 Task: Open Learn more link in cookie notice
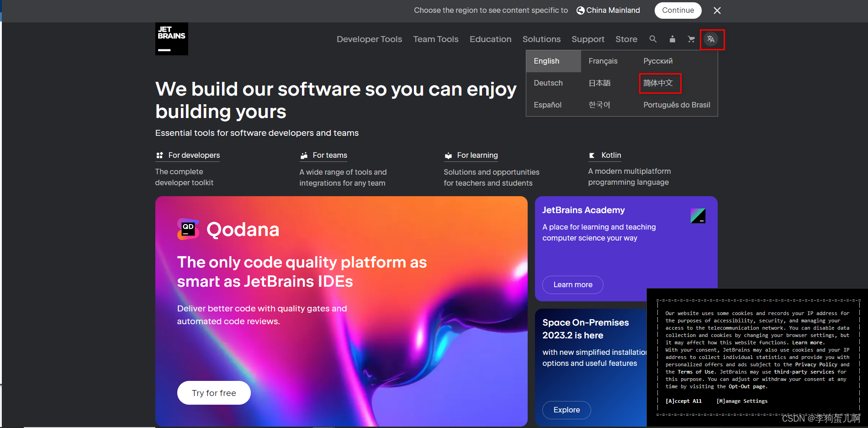[x=808, y=342]
